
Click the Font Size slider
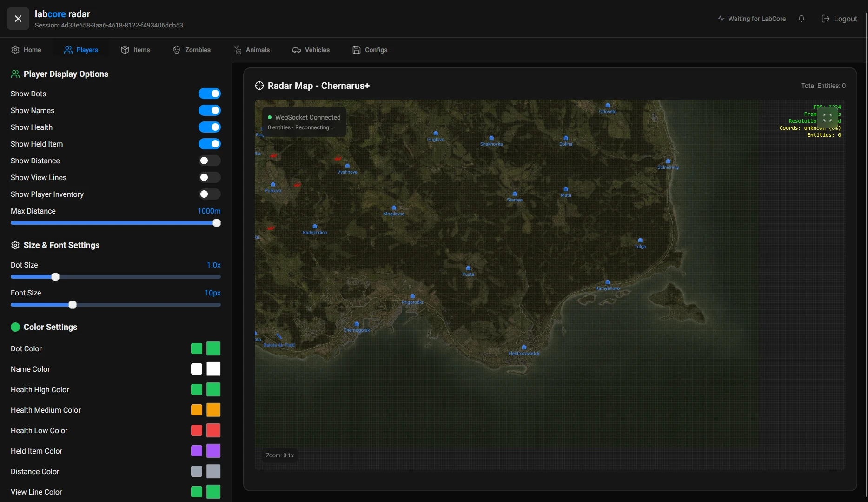pos(116,305)
